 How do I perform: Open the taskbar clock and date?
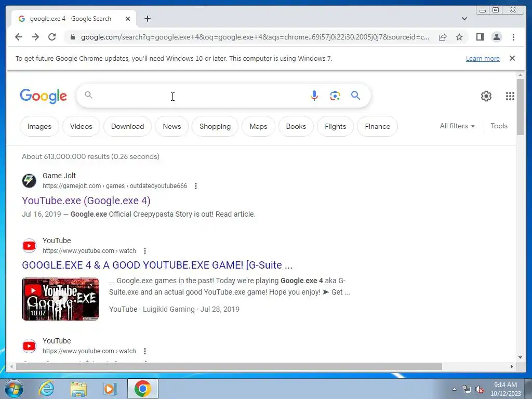506,389
